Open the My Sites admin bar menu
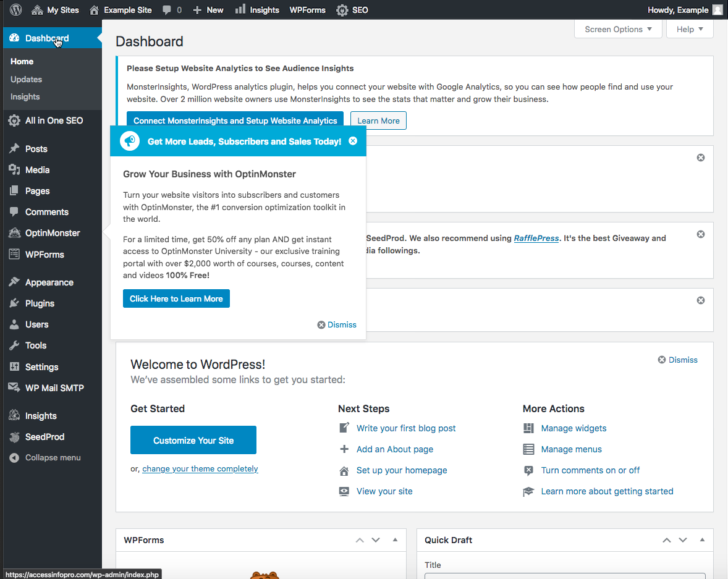This screenshot has height=579, width=728. 55,10
